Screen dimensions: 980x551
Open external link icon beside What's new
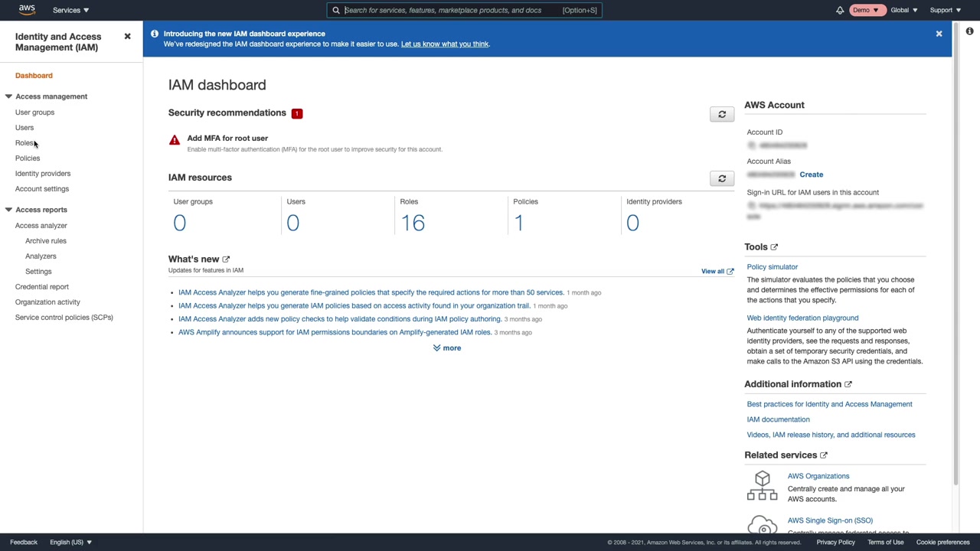click(x=226, y=259)
